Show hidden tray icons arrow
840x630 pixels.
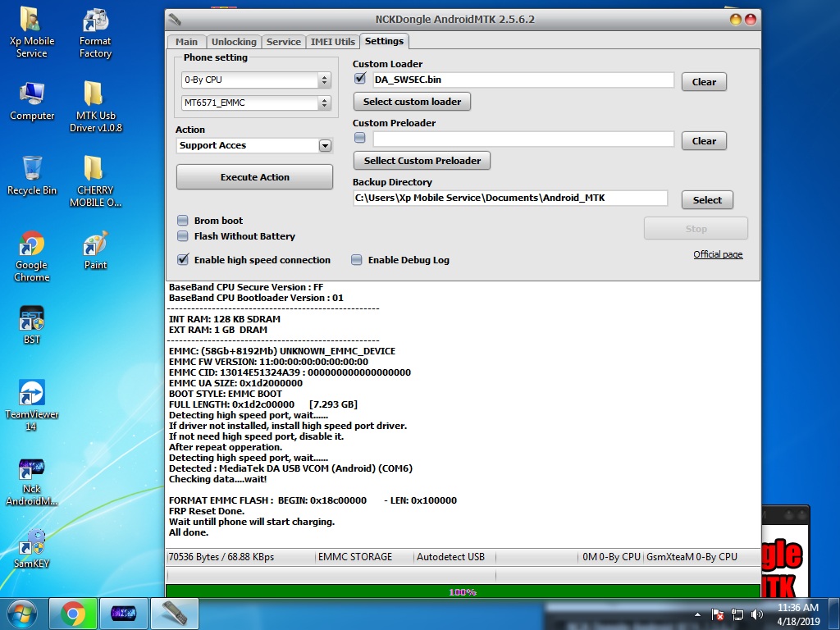point(697,615)
